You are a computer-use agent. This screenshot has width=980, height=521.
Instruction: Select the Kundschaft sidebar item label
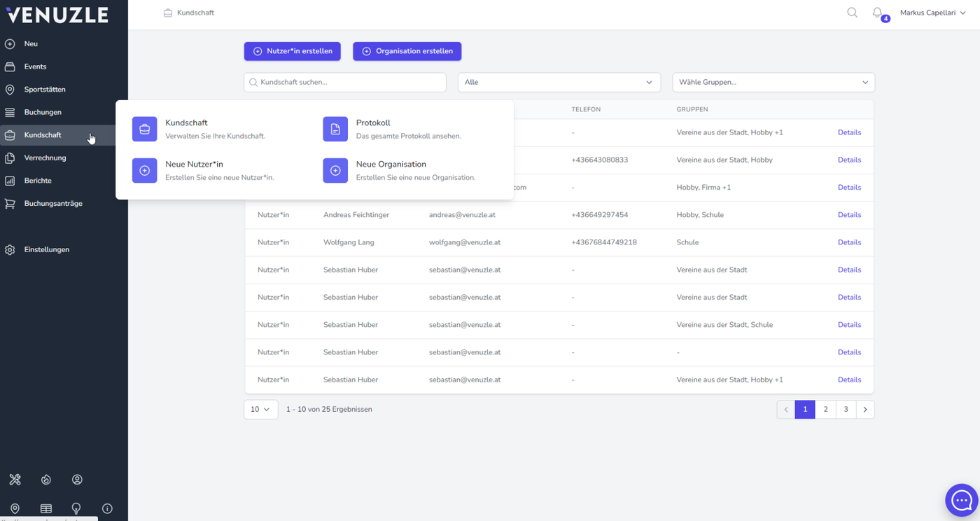click(43, 135)
